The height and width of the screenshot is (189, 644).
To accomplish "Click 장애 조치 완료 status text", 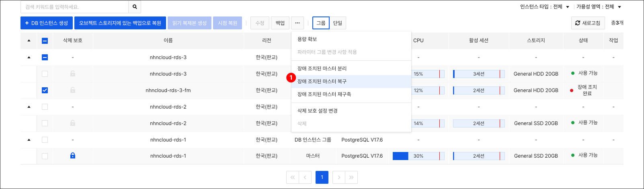I will pyautogui.click(x=587, y=90).
